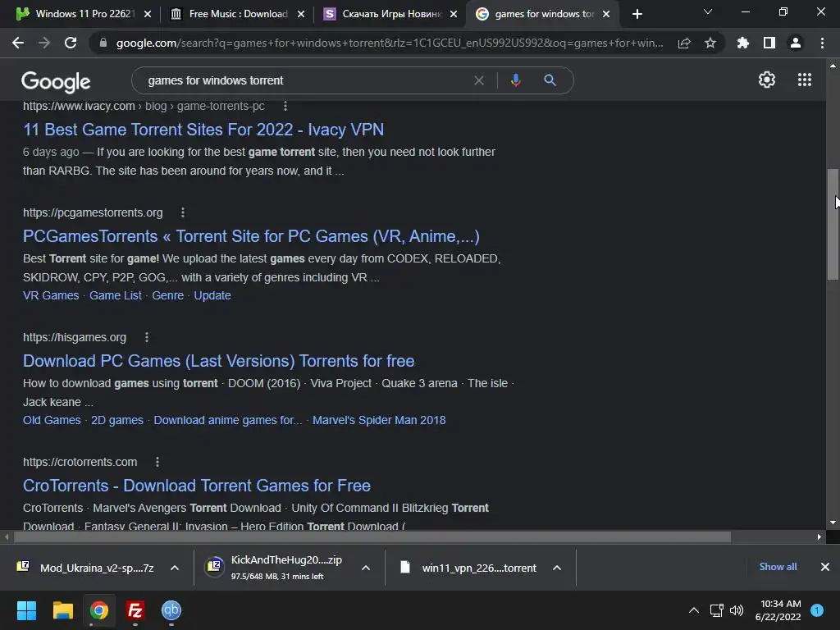Click Download anime games for... sitelink
Screen dimensions: 840x630
[228, 421]
